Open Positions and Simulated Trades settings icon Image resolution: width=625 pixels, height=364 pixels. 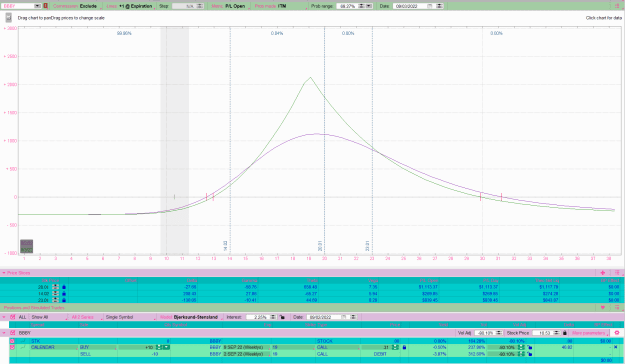tap(617, 308)
